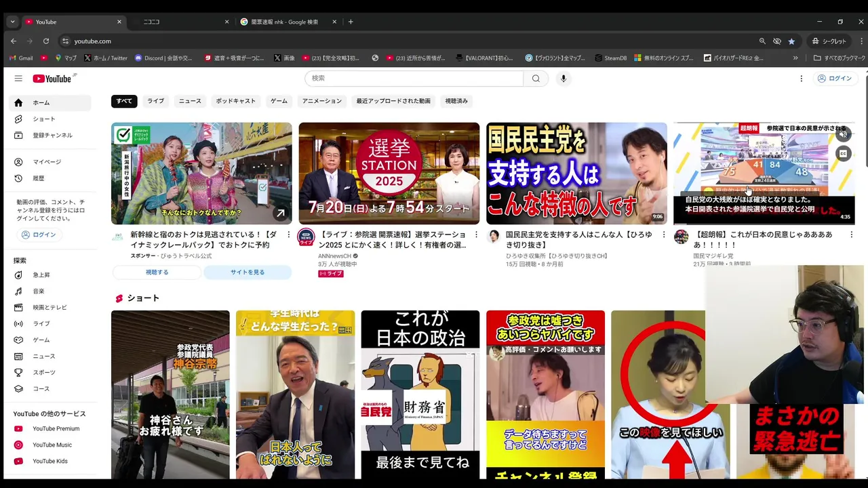Click the header ログイン button
Image resolution: width=868 pixels, height=488 pixels.
point(834,79)
